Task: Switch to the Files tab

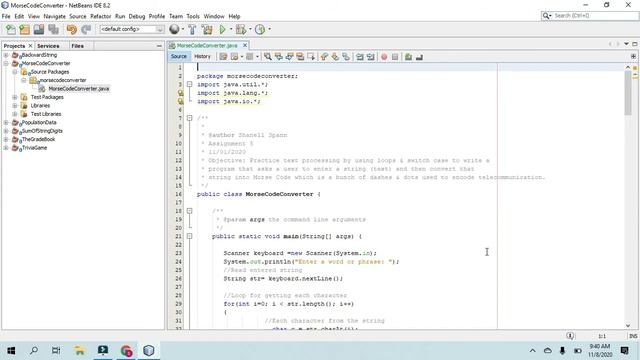Action: coord(78,46)
